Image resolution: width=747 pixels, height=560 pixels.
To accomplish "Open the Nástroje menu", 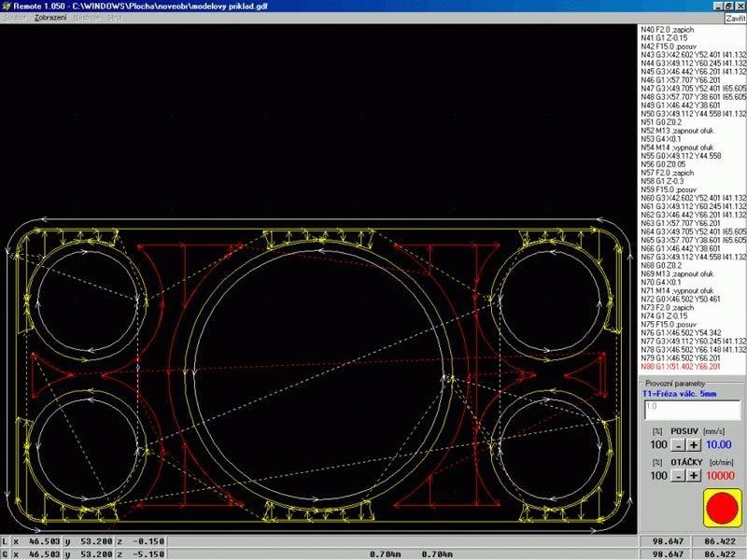I will 86,19.
